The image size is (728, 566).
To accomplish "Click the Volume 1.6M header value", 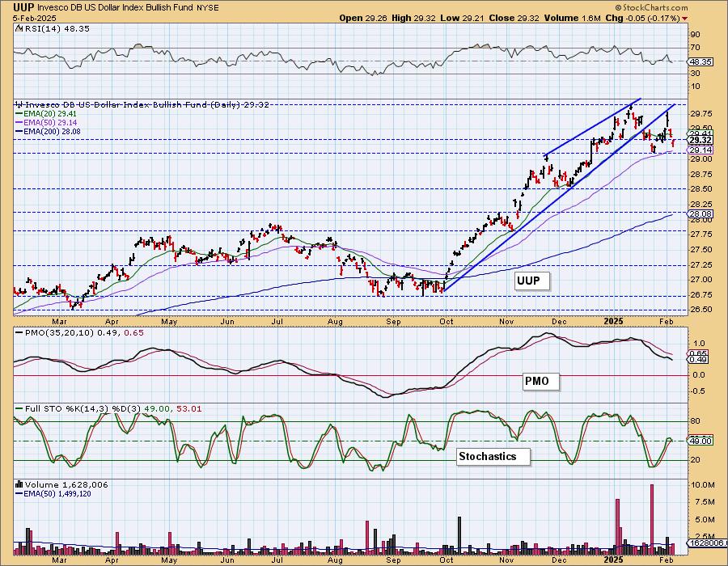I will [x=572, y=18].
